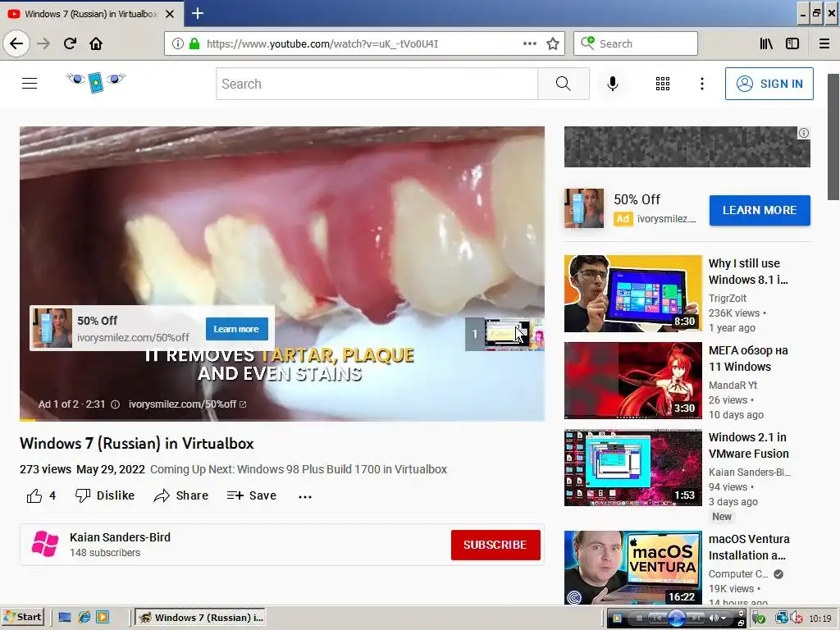Launch Internet Explorer from the quick launch

click(84, 617)
